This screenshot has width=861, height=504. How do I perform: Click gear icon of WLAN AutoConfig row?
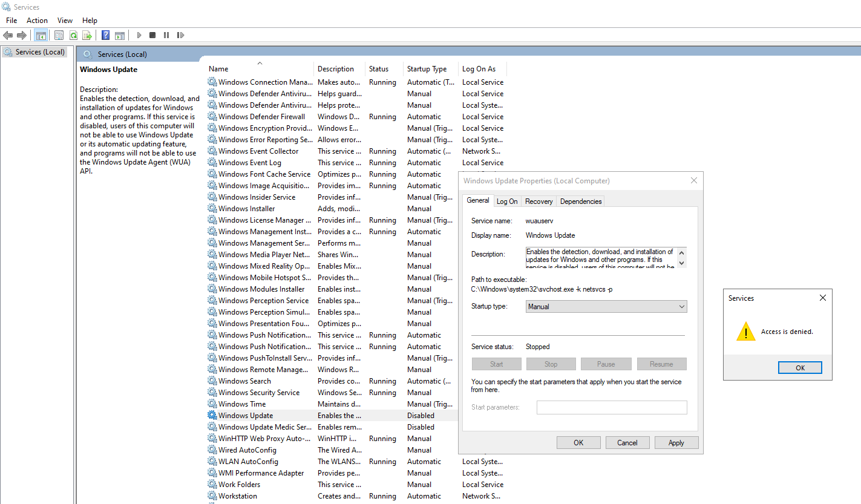212,462
